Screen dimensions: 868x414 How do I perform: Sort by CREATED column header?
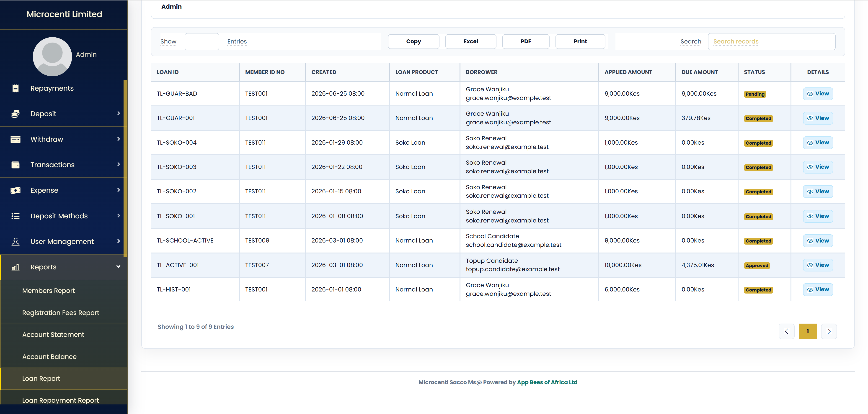click(347, 72)
